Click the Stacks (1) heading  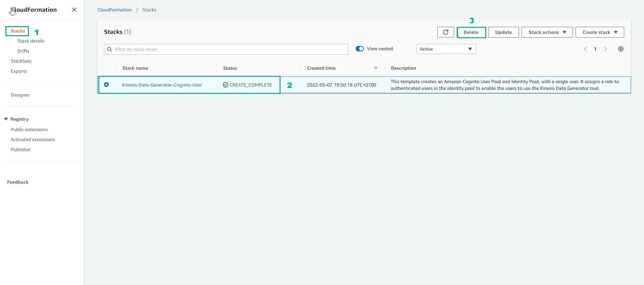117,32
